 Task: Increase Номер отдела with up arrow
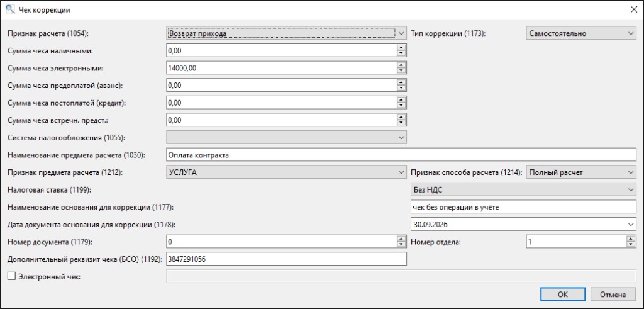tap(631, 239)
